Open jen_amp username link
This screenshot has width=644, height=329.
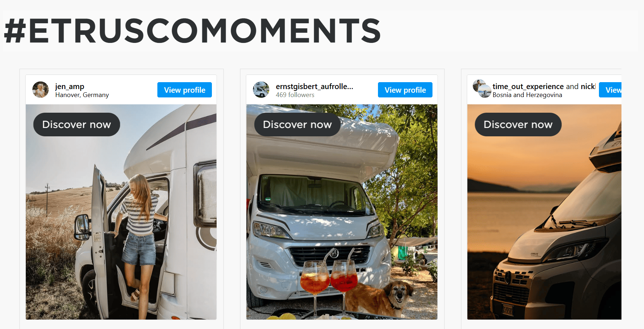(x=70, y=86)
